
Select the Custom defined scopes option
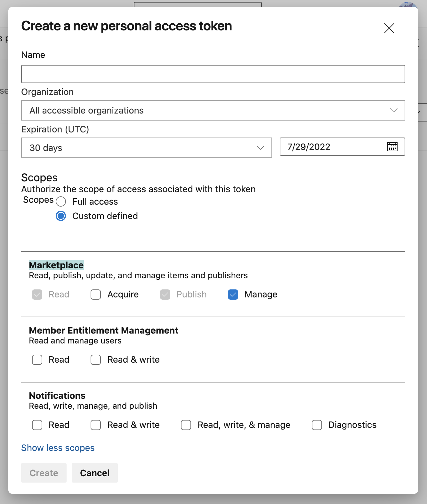(61, 216)
